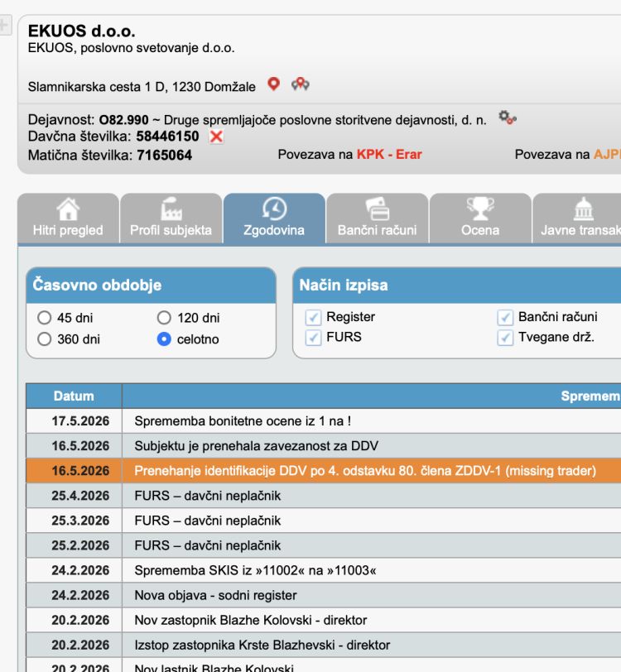Select the orange missing trader row
Viewport: 621px width, 672px height.
324,471
